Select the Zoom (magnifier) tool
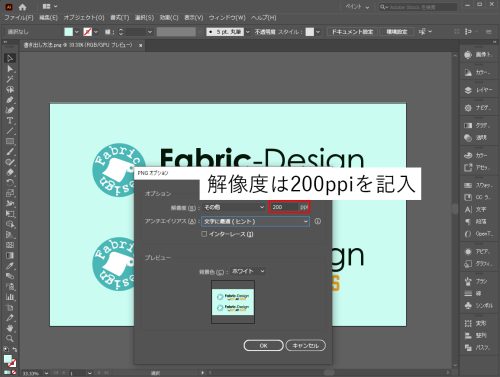Viewport: 500px width, 377px height. [10, 338]
